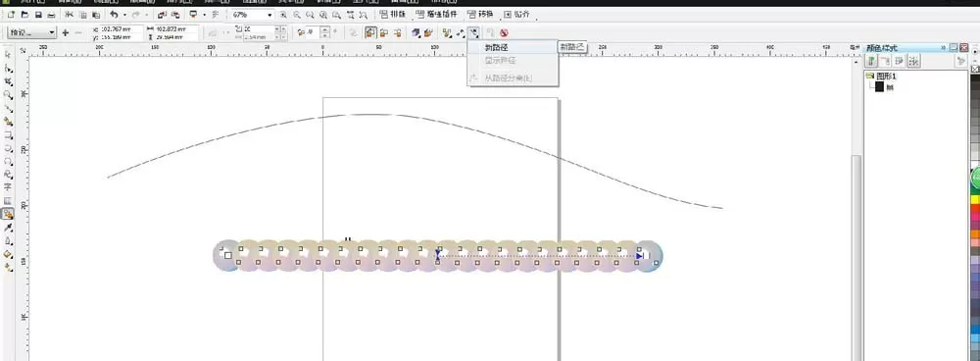Image resolution: width=980 pixels, height=361 pixels.
Task: Toggle first view button in color styles docker
Action: [870, 61]
